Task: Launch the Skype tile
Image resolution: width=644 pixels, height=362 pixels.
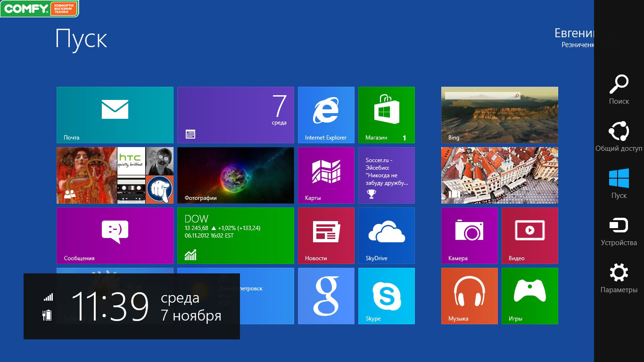Action: pos(387,296)
